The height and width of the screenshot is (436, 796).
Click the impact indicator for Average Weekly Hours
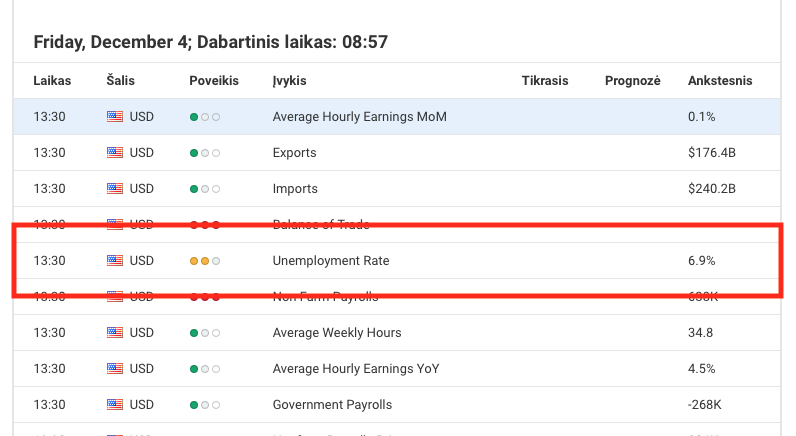pos(205,333)
